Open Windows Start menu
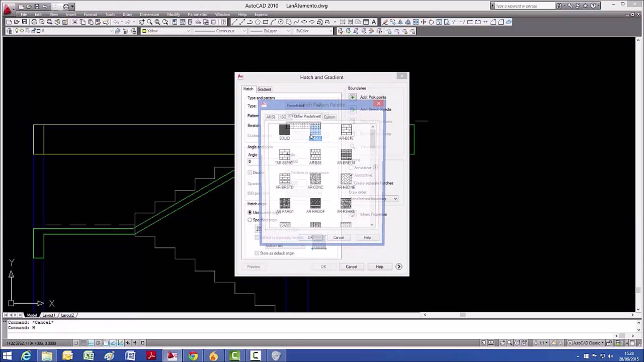Viewport: 644px width, 362px height. [7, 356]
